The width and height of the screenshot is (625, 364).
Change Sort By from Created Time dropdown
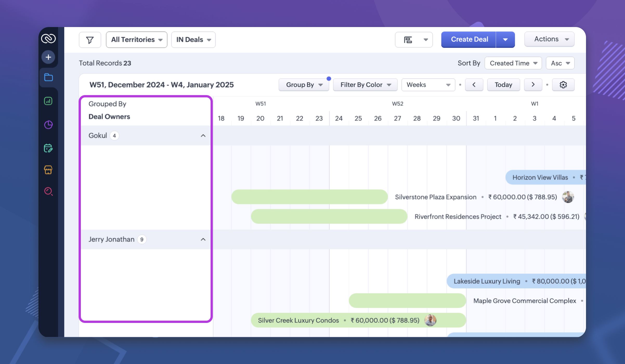(513, 63)
